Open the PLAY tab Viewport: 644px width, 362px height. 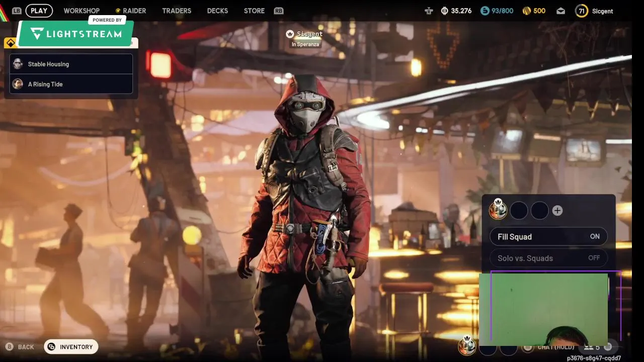click(39, 11)
